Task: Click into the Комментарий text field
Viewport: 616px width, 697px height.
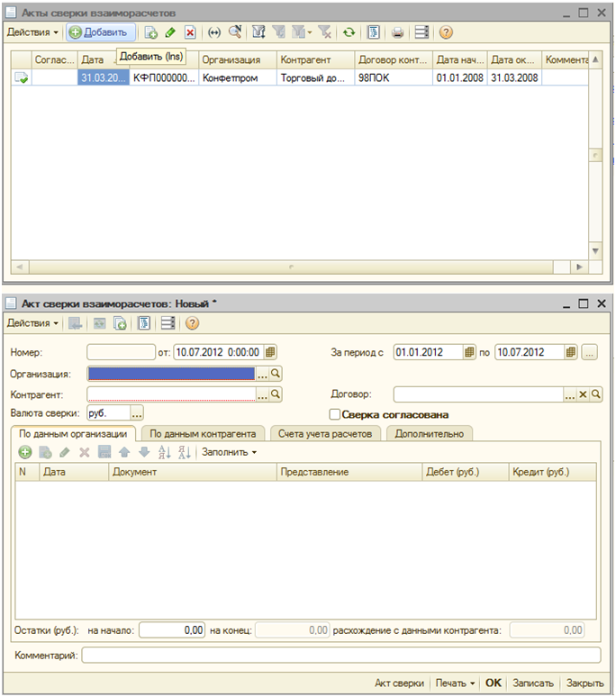Action: [x=340, y=655]
